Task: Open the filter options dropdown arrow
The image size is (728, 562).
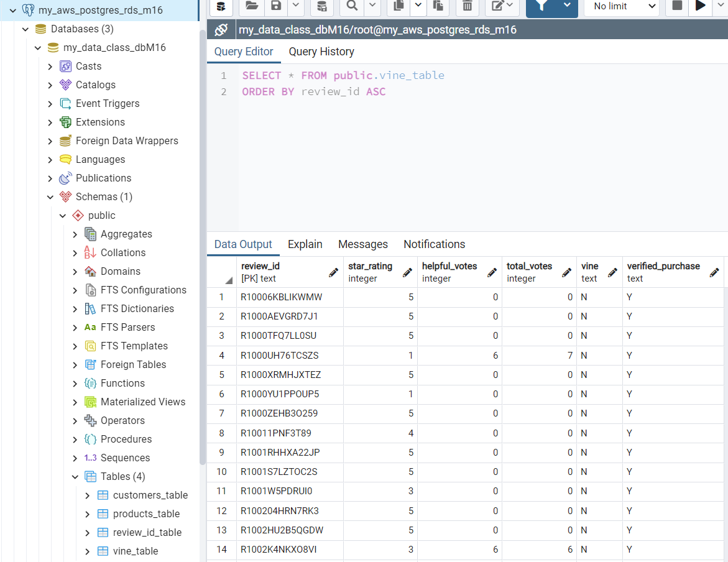Action: coord(567,6)
